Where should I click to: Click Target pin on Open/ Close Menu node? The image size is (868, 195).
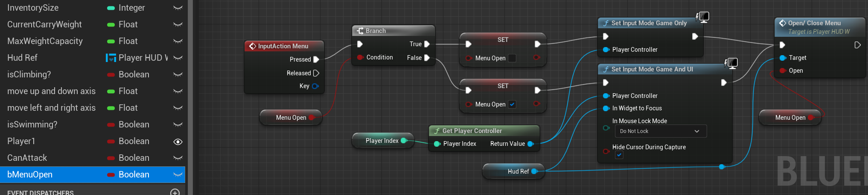[783, 58]
